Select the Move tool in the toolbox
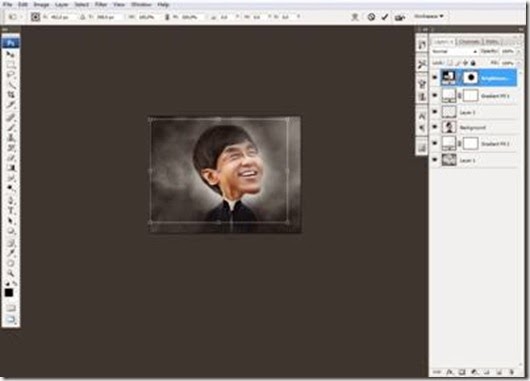 (x=11, y=54)
